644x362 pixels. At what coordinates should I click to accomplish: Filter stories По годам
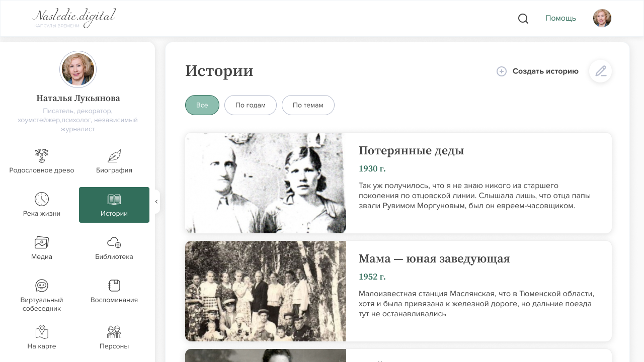pos(251,105)
